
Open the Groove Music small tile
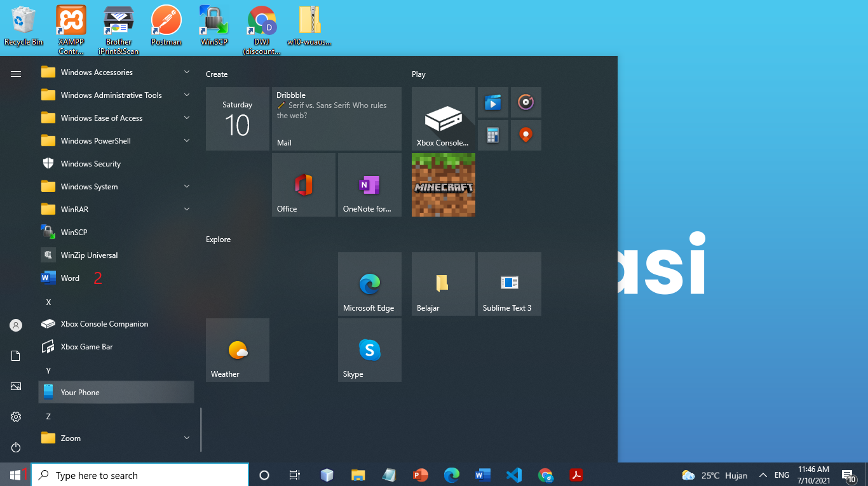(526, 102)
